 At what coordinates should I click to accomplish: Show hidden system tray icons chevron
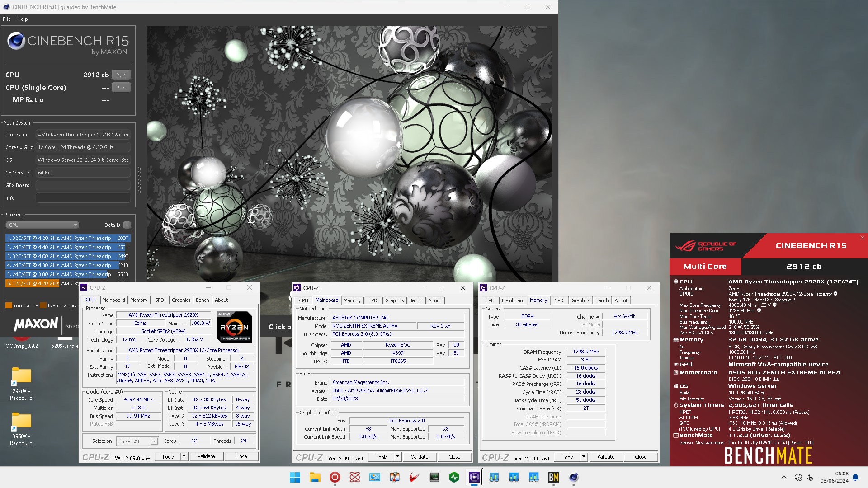tap(783, 477)
